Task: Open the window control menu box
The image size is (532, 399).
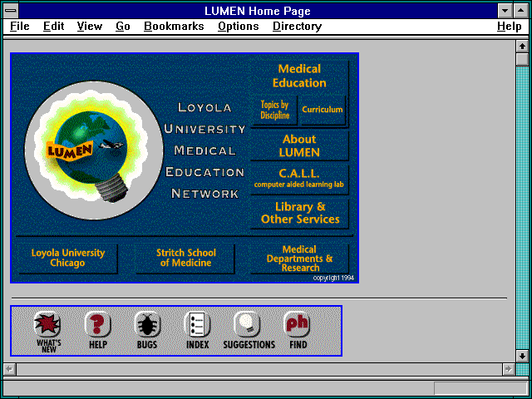Action: click(11, 11)
